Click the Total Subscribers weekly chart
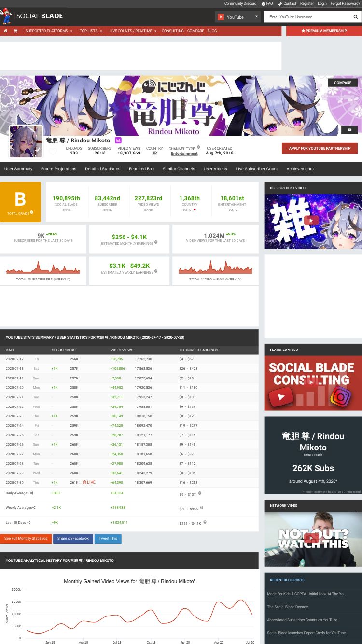Screen dimensions: 362x644 click(43, 267)
